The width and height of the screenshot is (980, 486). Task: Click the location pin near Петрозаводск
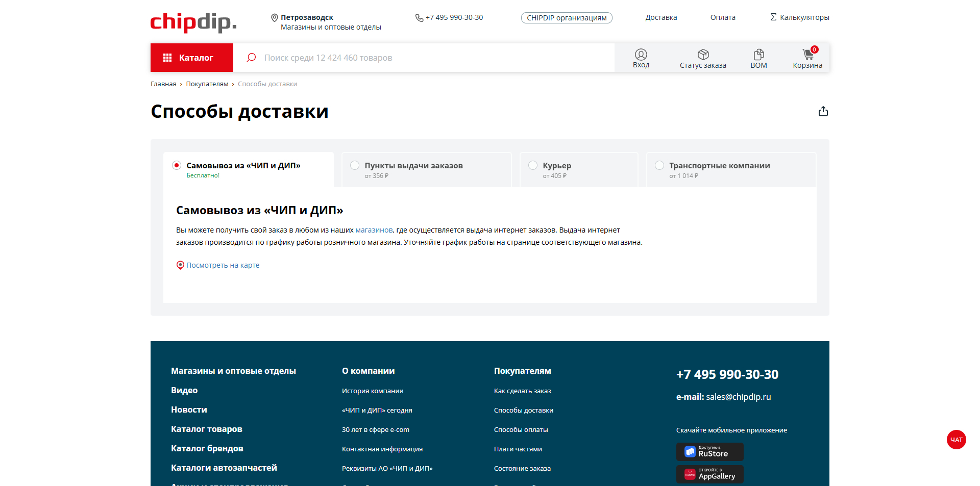click(275, 17)
